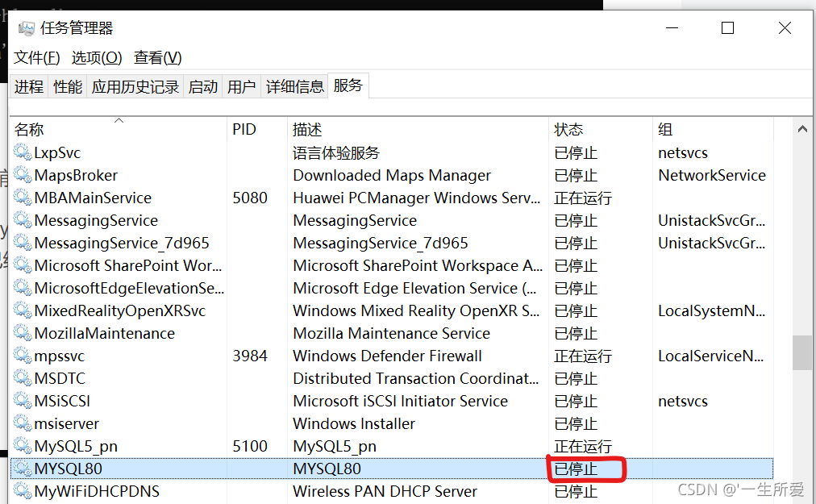Click the gear icon beside LxpSvc

pos(23,152)
